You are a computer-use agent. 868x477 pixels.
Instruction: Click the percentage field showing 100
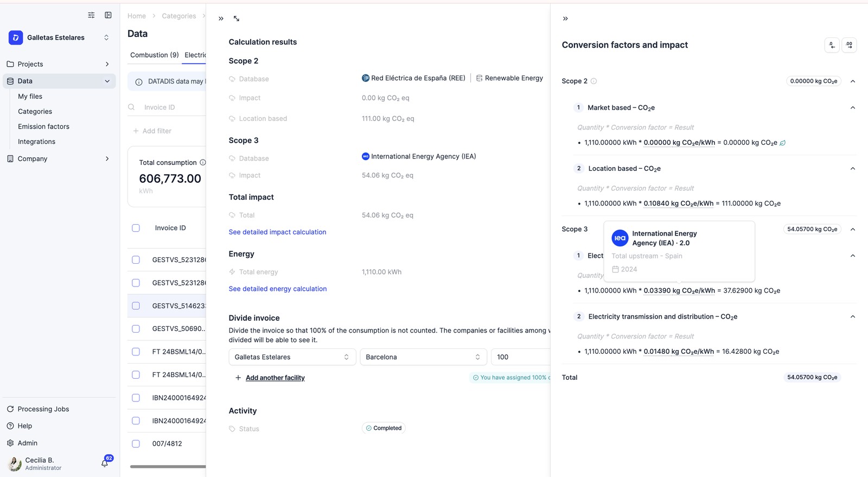pos(521,357)
